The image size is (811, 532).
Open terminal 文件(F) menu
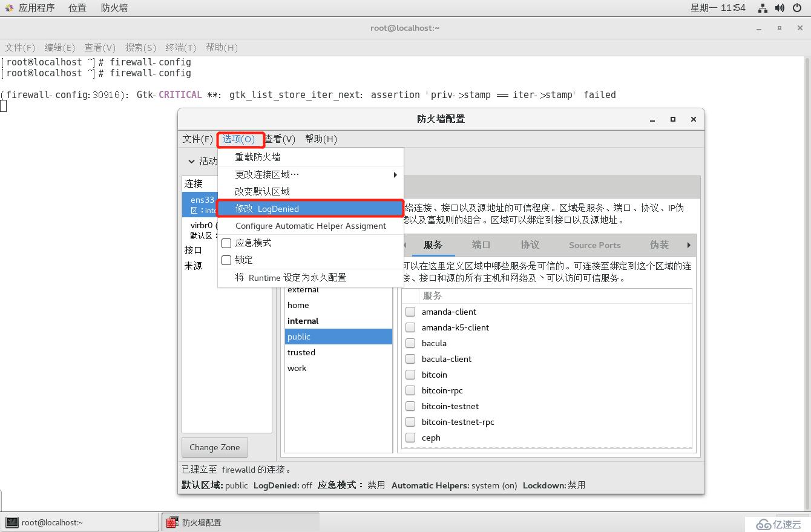tap(20, 47)
